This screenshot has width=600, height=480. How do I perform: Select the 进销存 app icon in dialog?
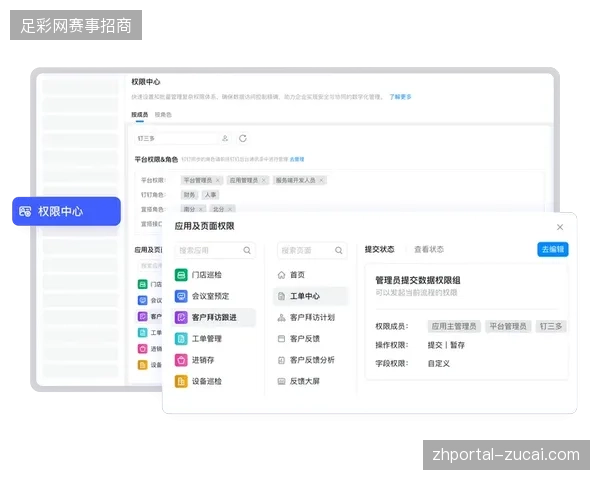coord(181,360)
